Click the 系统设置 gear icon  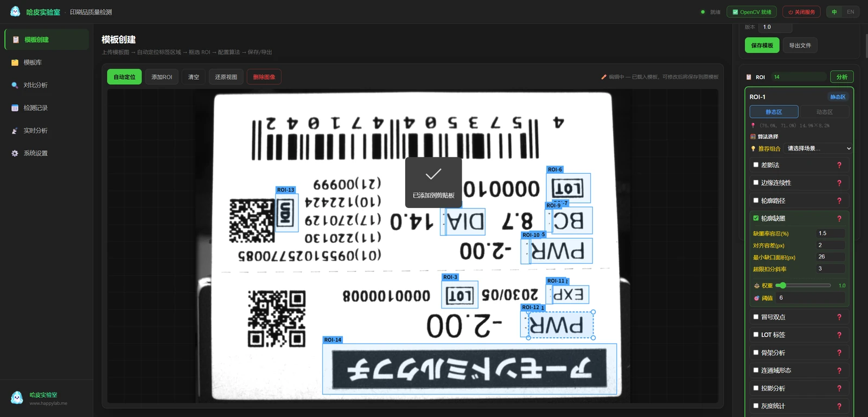[15, 154]
